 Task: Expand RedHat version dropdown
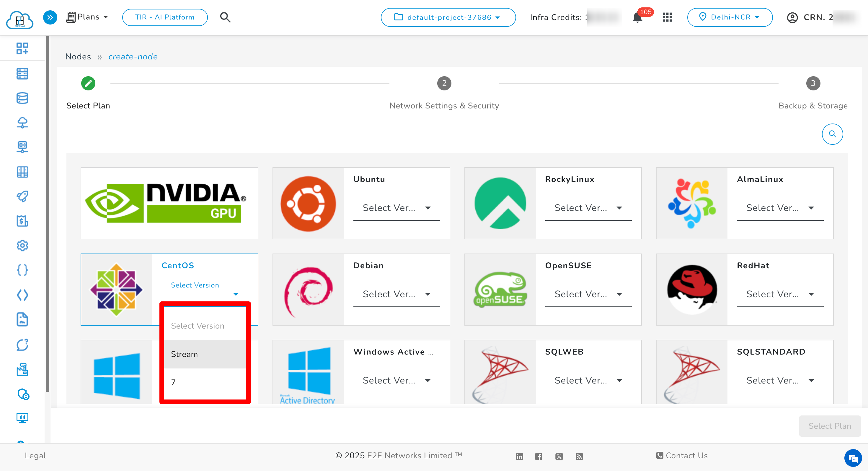click(x=780, y=294)
